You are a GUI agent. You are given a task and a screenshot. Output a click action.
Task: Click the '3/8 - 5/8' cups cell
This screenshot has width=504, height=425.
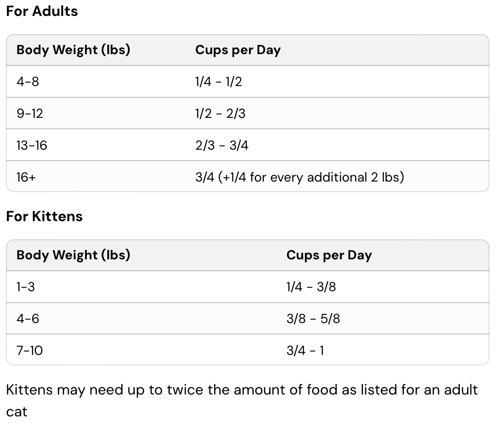pyautogui.click(x=313, y=319)
